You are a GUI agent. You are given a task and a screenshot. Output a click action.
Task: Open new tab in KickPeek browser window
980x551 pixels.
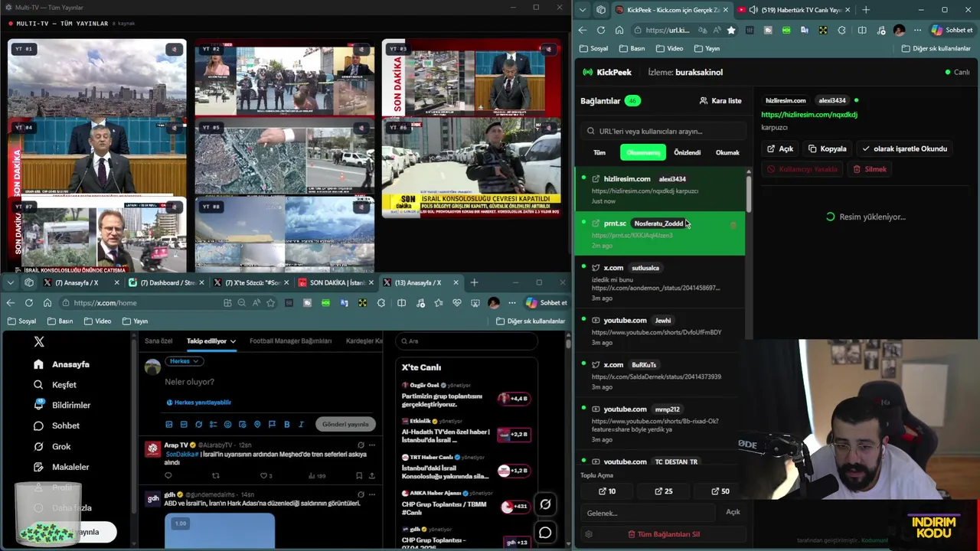coord(866,10)
